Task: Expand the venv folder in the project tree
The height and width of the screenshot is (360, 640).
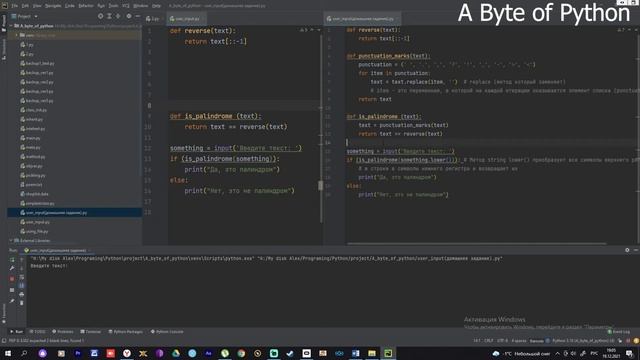Action: coord(17,36)
